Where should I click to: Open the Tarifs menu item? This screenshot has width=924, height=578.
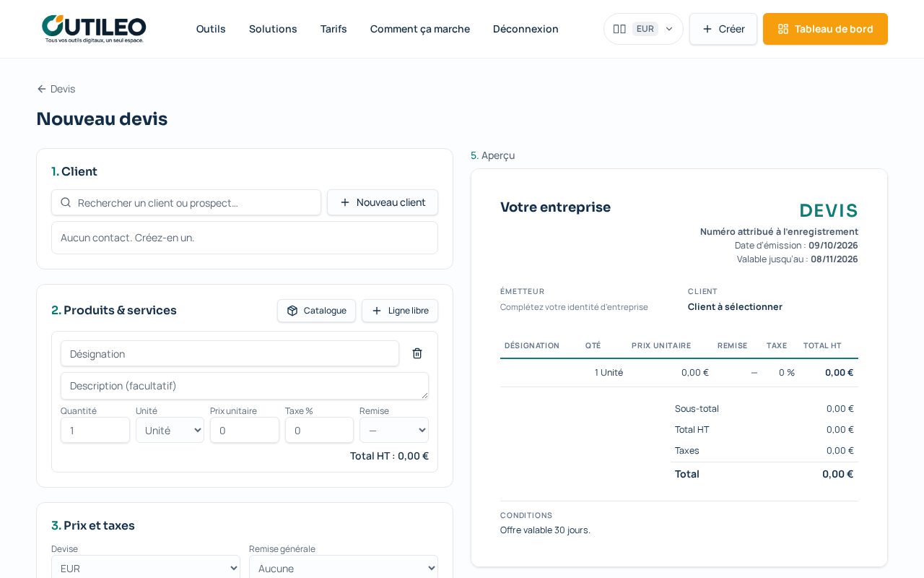click(x=334, y=29)
